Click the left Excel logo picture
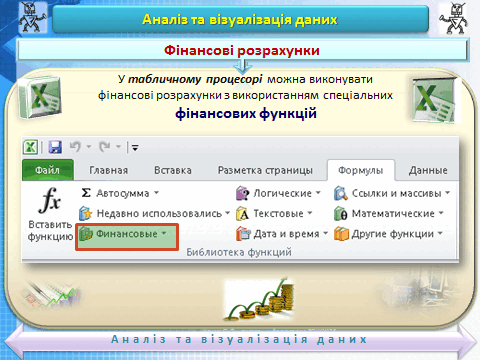480x360 pixels. click(40, 97)
